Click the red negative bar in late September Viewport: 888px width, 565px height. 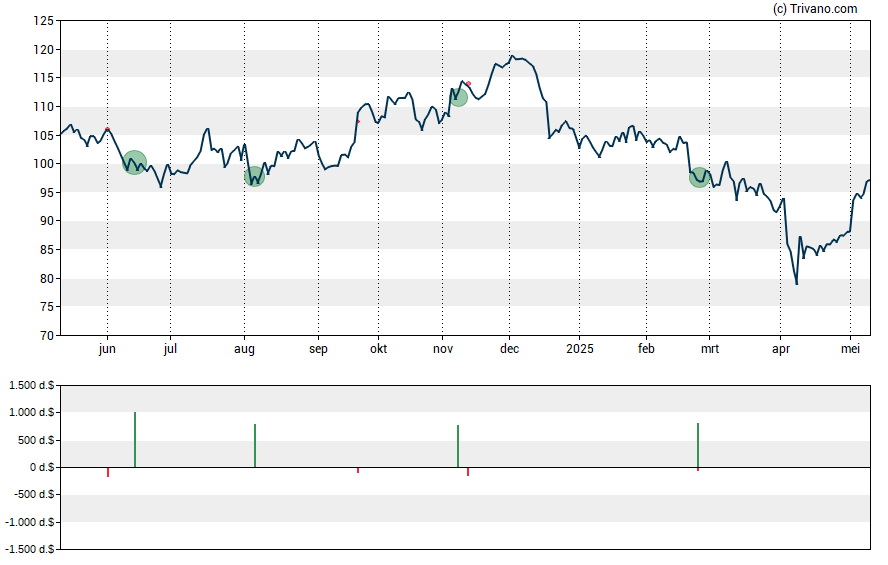(358, 470)
